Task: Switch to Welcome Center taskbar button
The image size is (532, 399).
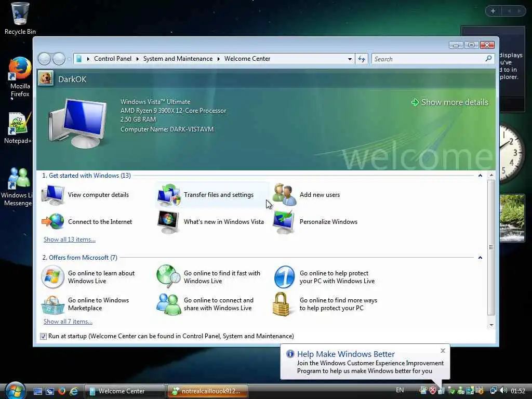Action: point(124,391)
